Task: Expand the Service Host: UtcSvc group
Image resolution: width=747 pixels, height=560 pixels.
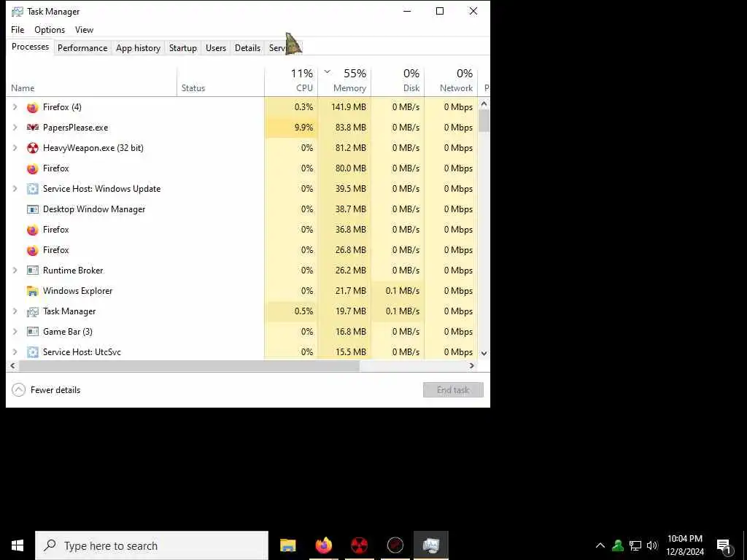Action: click(x=15, y=352)
